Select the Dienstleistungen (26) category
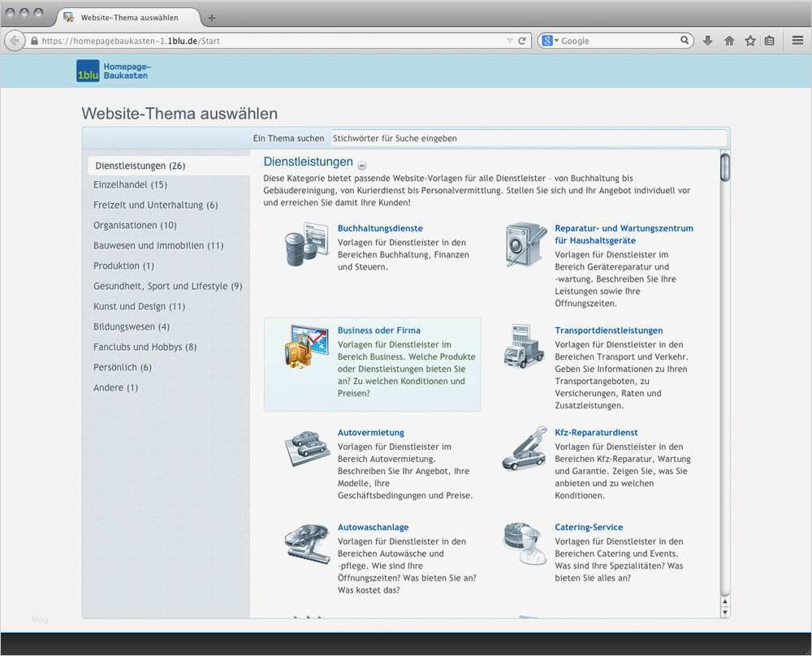 click(169, 166)
